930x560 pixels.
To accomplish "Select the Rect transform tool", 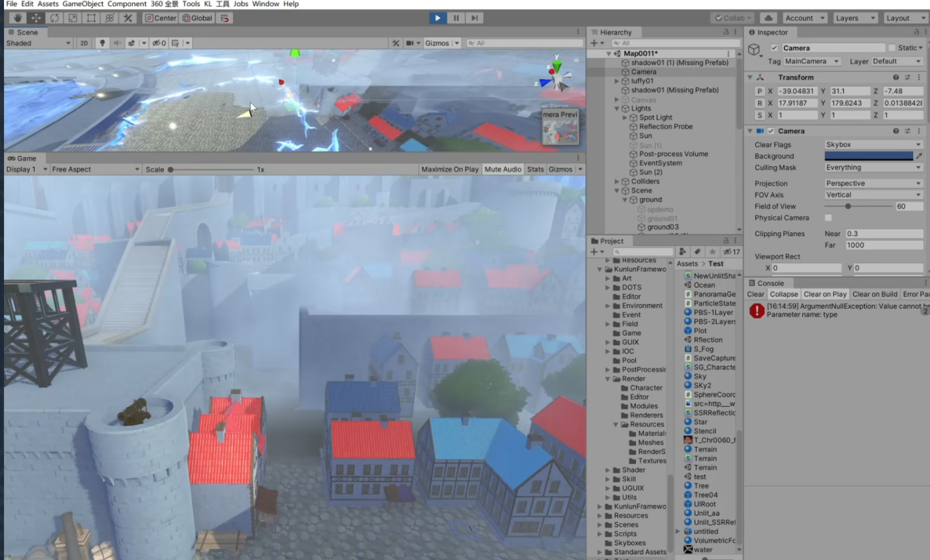I will (91, 18).
